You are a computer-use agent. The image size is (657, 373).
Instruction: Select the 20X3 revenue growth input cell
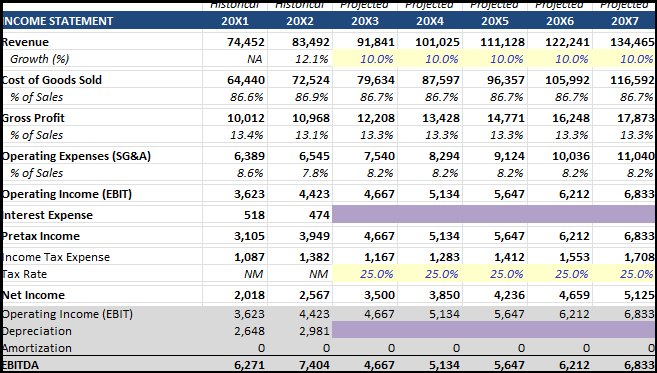tap(365, 59)
